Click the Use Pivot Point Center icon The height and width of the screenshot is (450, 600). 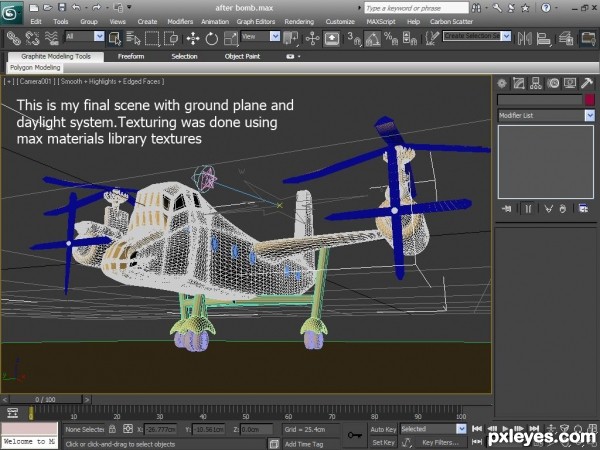tap(291, 39)
